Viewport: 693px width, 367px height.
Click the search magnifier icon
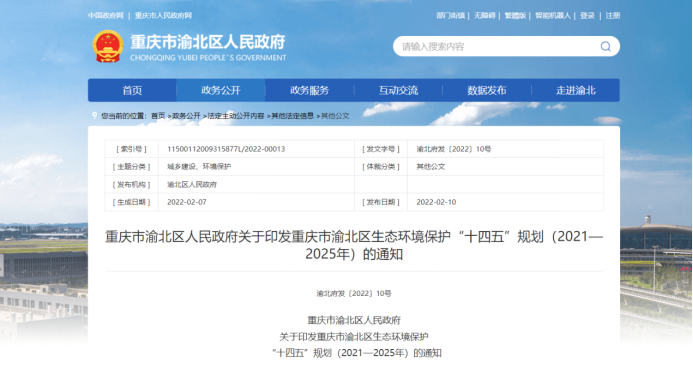tap(605, 46)
